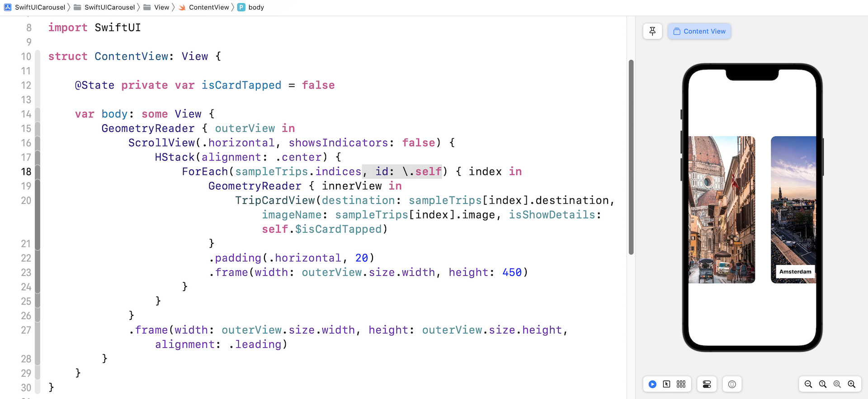
Task: Pin the preview canvas
Action: (x=652, y=31)
